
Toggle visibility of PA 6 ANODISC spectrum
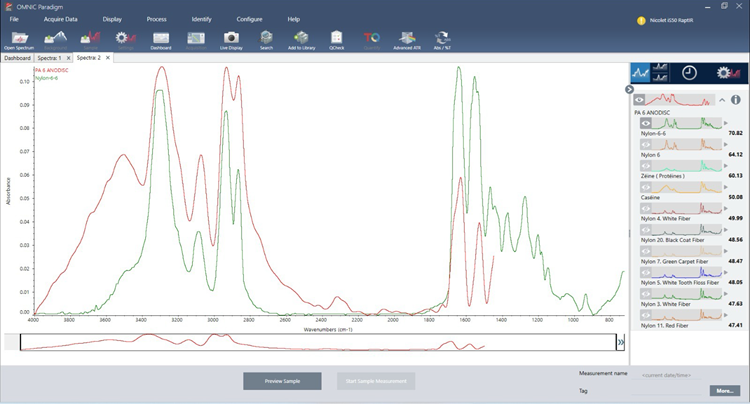tap(639, 100)
